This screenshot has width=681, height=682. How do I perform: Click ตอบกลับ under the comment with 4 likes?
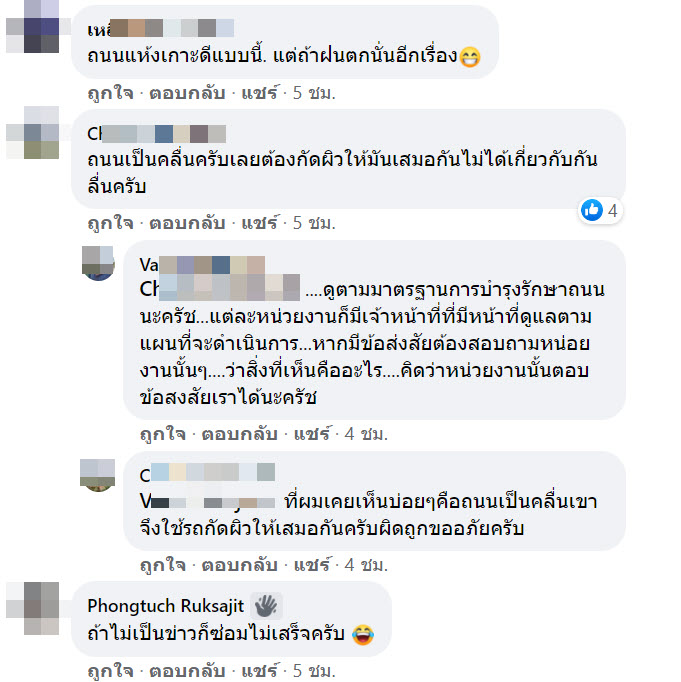[187, 223]
